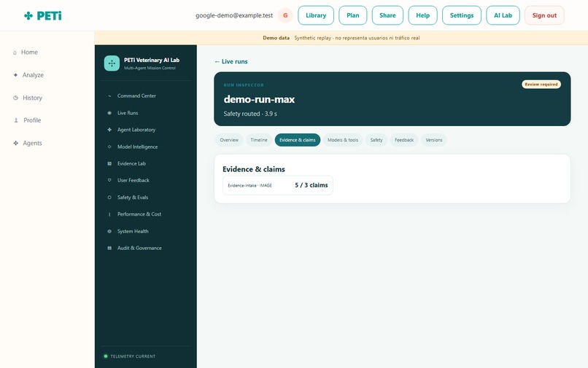Open the Plan button in header

tap(353, 15)
